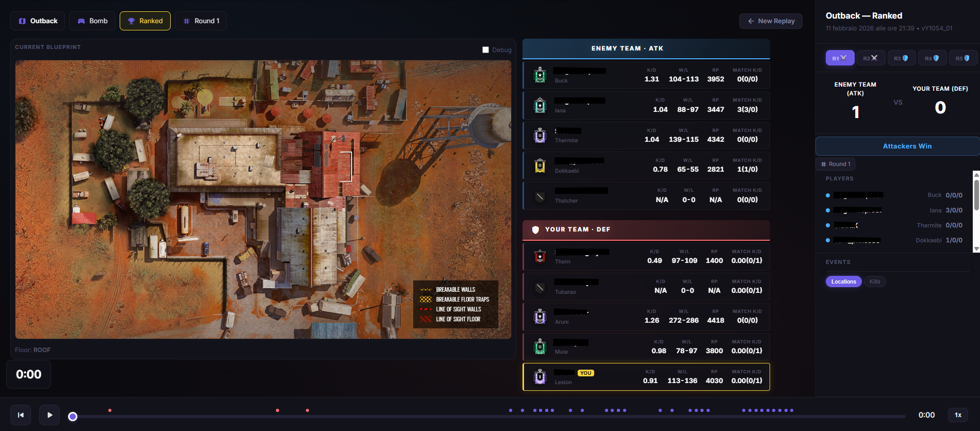Click the map blueprint image
This screenshot has height=431, width=980.
263,199
